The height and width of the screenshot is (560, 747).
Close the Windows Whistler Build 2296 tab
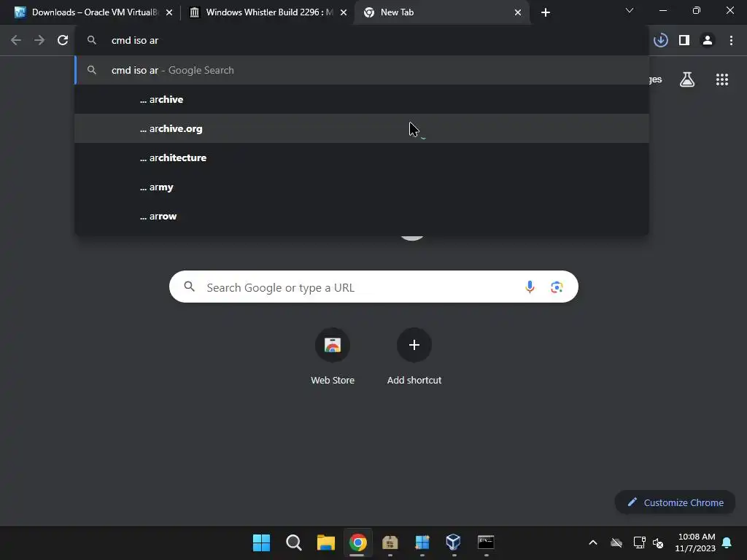click(x=344, y=12)
